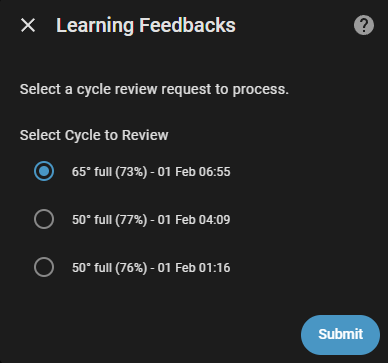
Task: Click the Select Cycle to Review heading
Action: click(94, 135)
